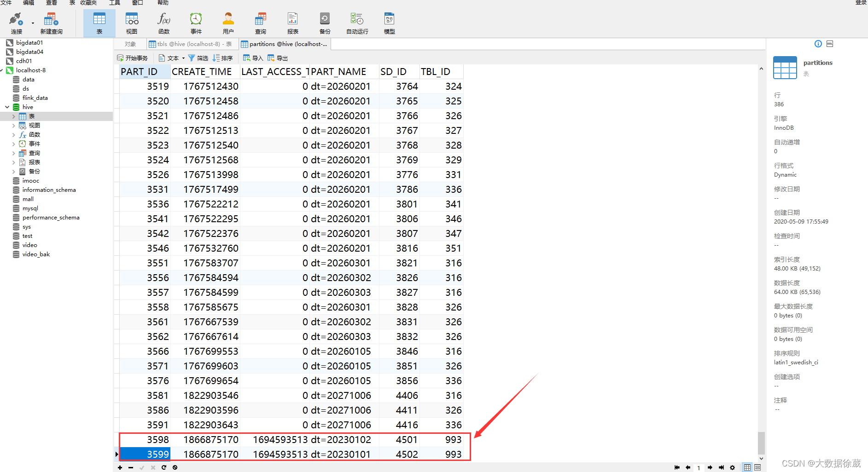This screenshot has height=472, width=868.
Task: Collapse the hive database node
Action: [7, 107]
